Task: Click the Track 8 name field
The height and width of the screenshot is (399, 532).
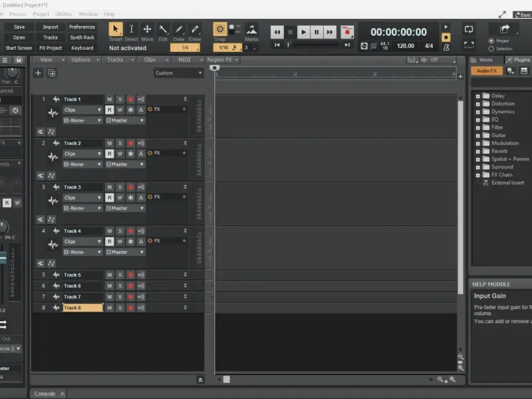Action: (x=82, y=308)
